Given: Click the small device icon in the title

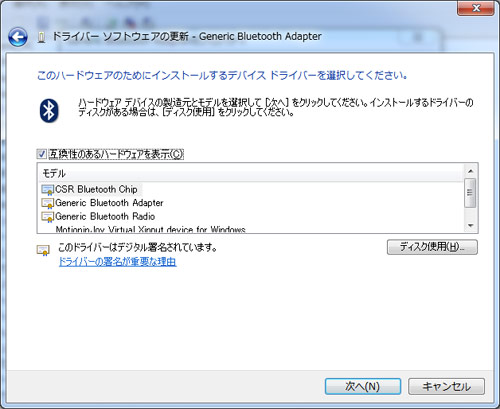Looking at the screenshot, I should (x=41, y=37).
